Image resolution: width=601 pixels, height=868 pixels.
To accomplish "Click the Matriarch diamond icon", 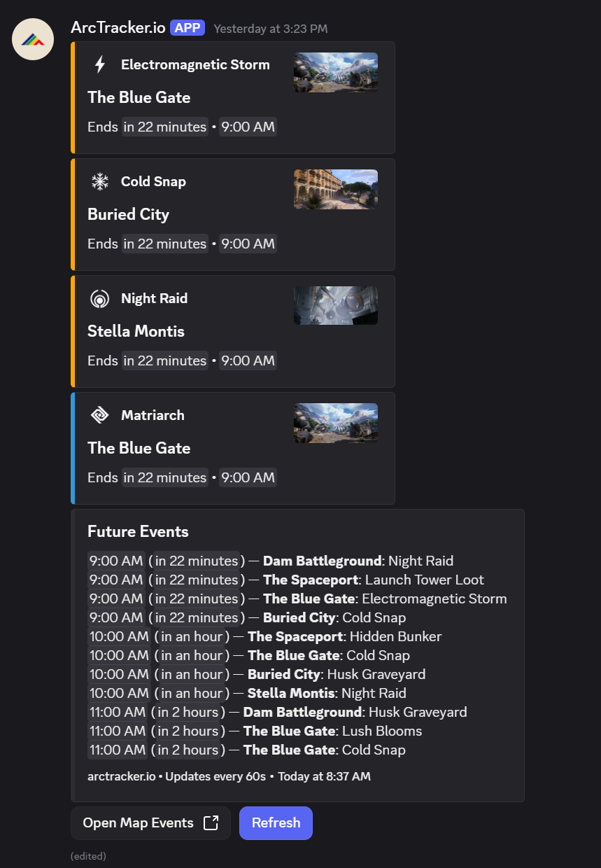I will [x=99, y=414].
